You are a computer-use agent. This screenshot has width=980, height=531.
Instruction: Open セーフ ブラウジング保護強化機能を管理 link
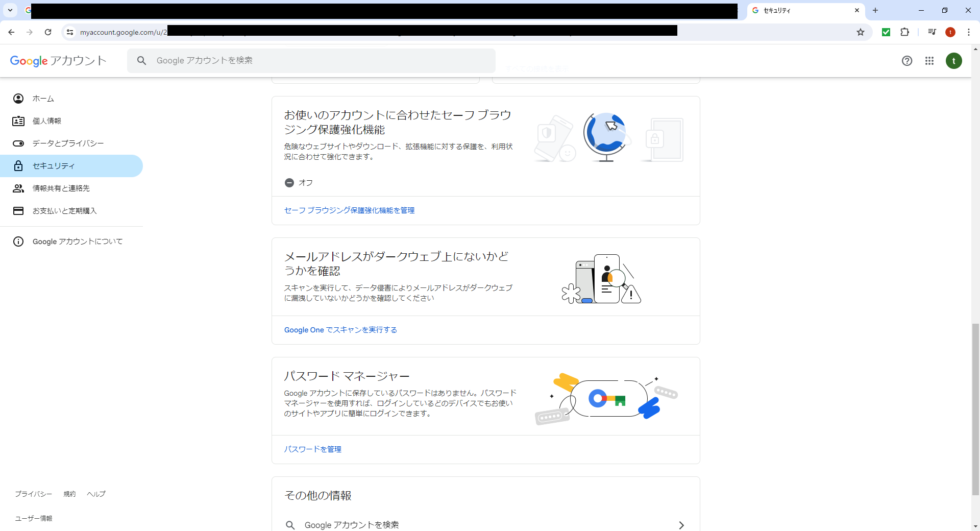[349, 210]
